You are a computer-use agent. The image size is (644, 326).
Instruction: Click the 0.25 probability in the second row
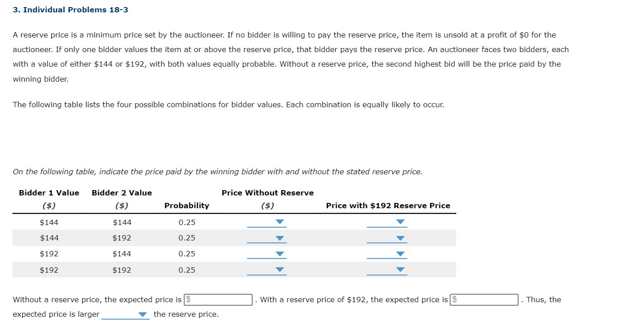coord(187,238)
